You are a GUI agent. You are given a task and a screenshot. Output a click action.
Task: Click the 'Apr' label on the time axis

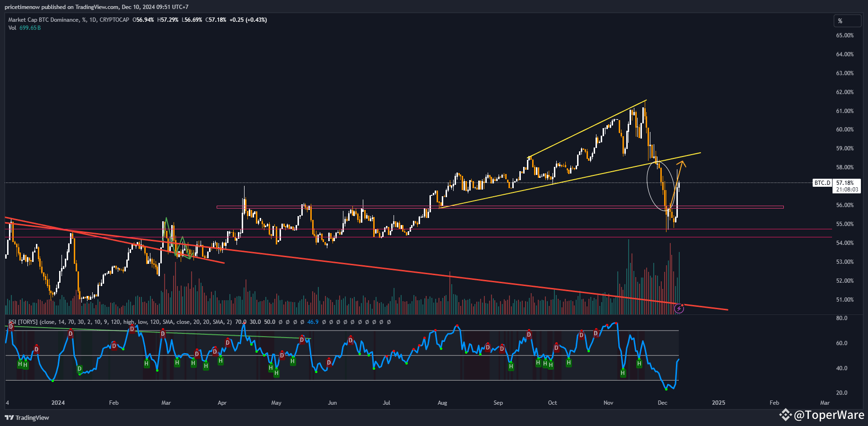[222, 403]
